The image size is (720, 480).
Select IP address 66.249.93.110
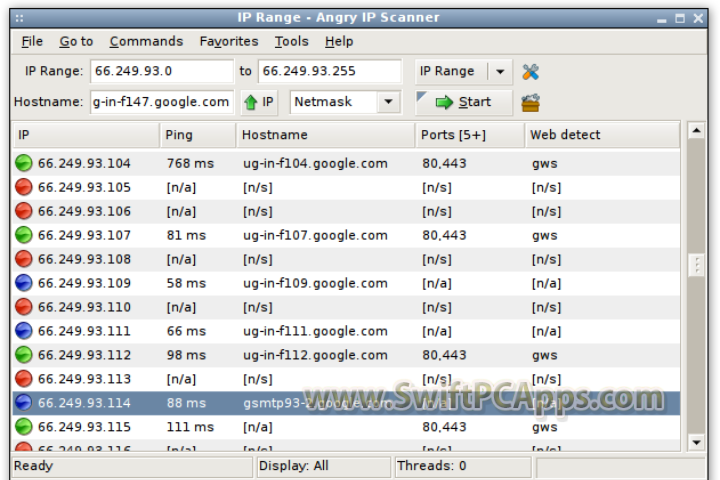(84, 307)
